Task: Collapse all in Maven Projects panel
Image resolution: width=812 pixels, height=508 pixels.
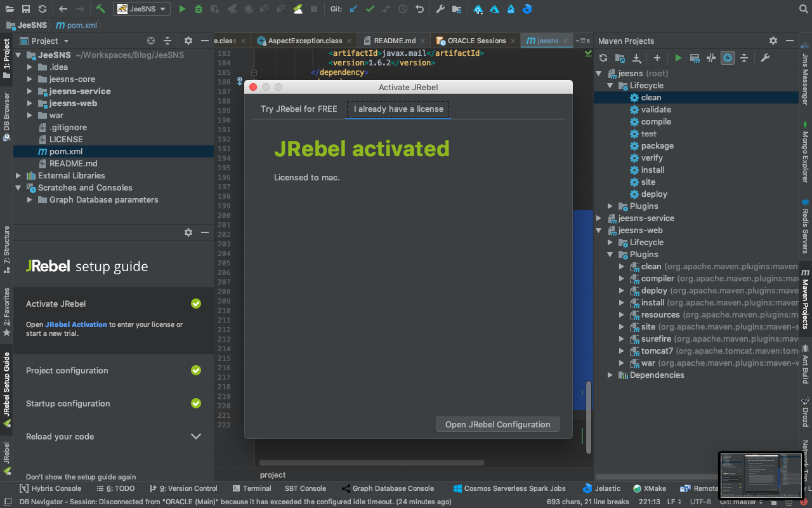Action: pyautogui.click(x=744, y=58)
